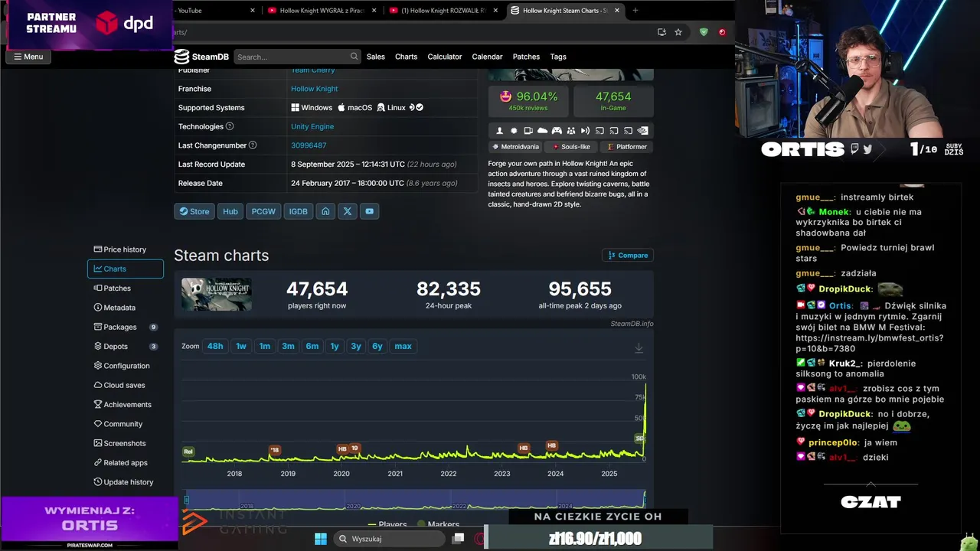Viewport: 980px width, 551px height.
Task: Click the blue range navigator band
Action: tap(414, 499)
